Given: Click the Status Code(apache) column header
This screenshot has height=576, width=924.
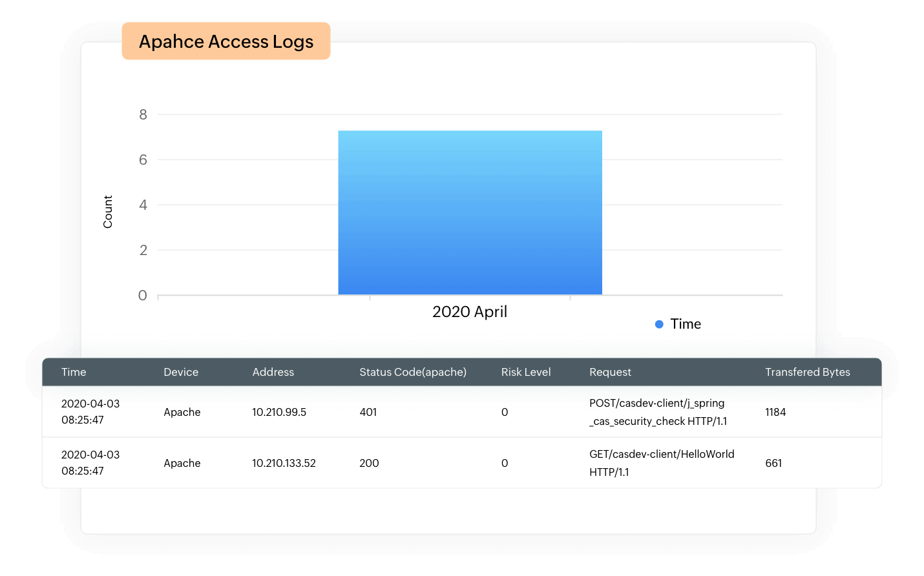Looking at the screenshot, I should 412,372.
